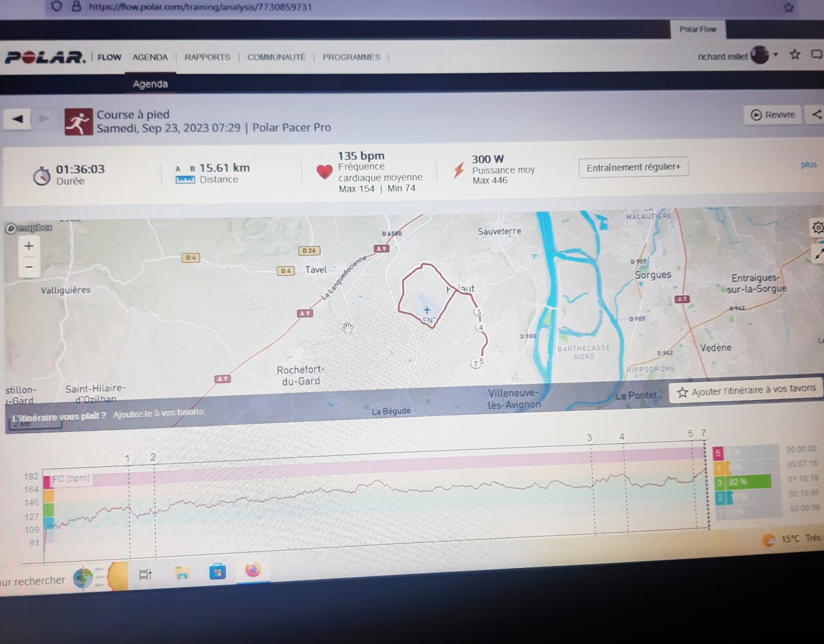Click the FC [bpm] graph label

click(71, 478)
